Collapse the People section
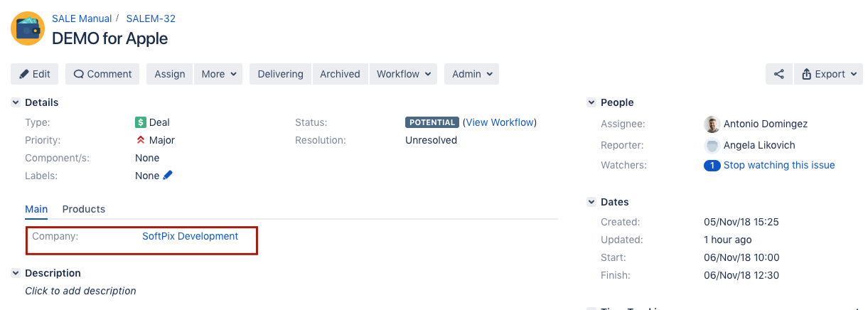This screenshot has height=310, width=868. [591, 103]
